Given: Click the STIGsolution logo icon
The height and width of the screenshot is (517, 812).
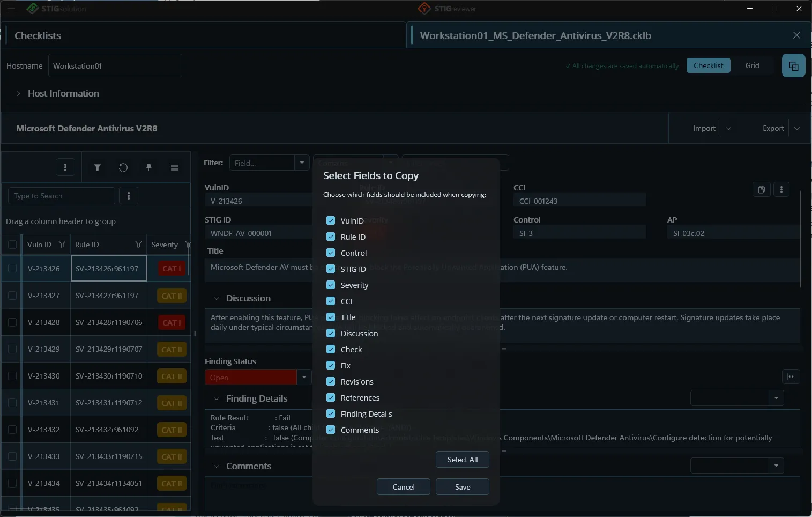Looking at the screenshot, I should tap(33, 9).
